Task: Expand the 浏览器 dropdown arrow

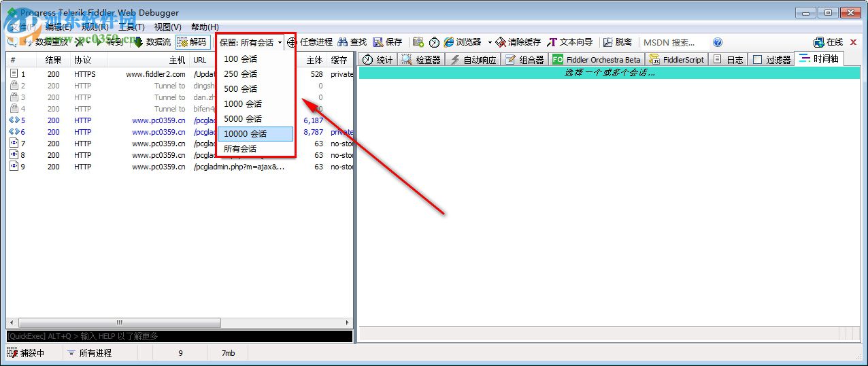Action: 489,42
